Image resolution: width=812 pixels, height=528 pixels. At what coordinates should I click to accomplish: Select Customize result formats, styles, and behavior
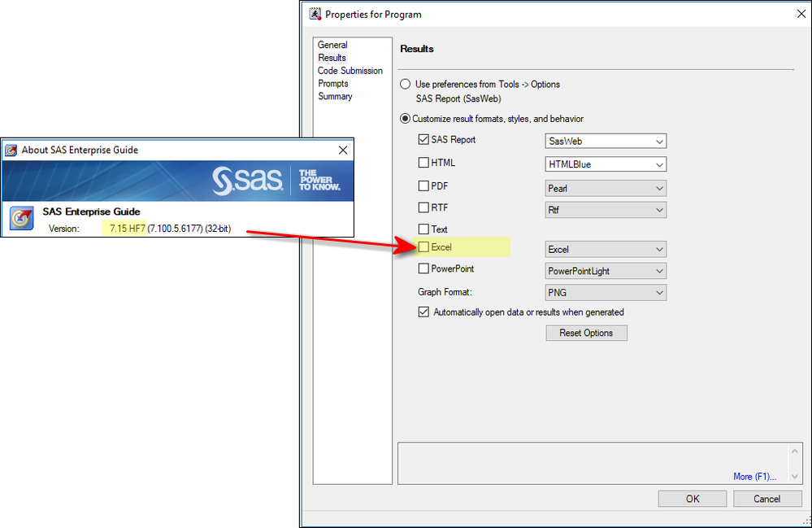(x=405, y=119)
